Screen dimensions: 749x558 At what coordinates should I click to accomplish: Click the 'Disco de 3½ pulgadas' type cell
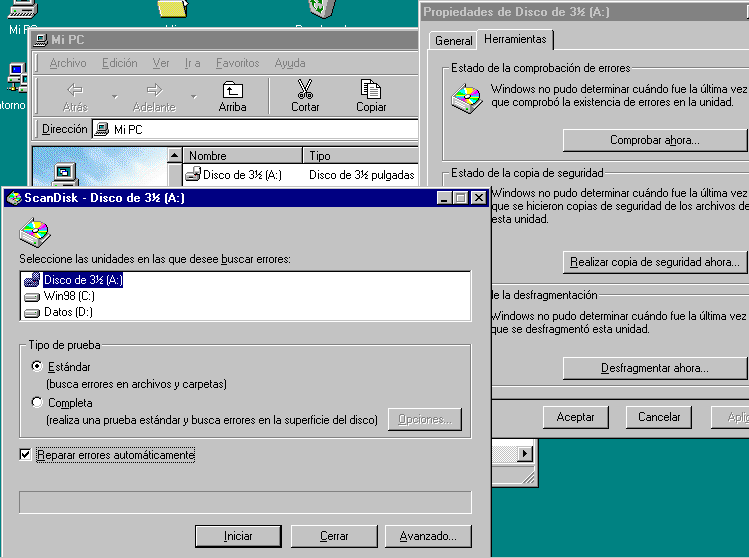click(362, 175)
